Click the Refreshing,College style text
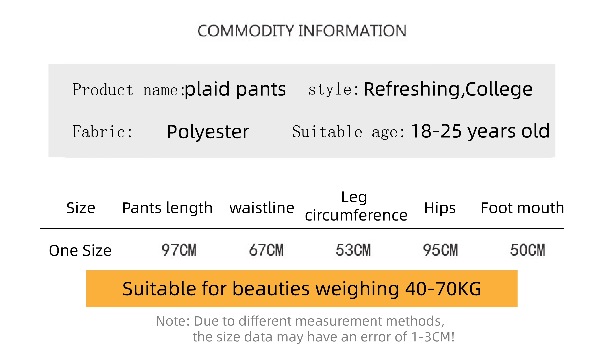The width and height of the screenshot is (604, 364). (448, 90)
